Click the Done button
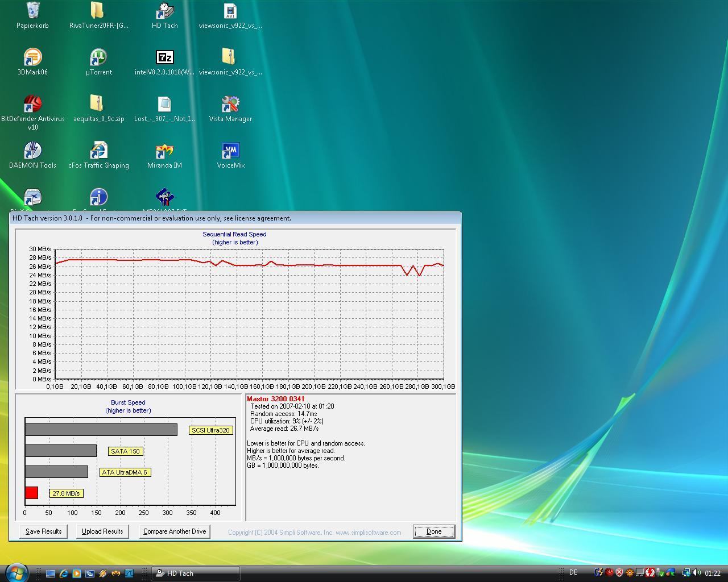Screen dimensions: 728x582 tap(433, 531)
